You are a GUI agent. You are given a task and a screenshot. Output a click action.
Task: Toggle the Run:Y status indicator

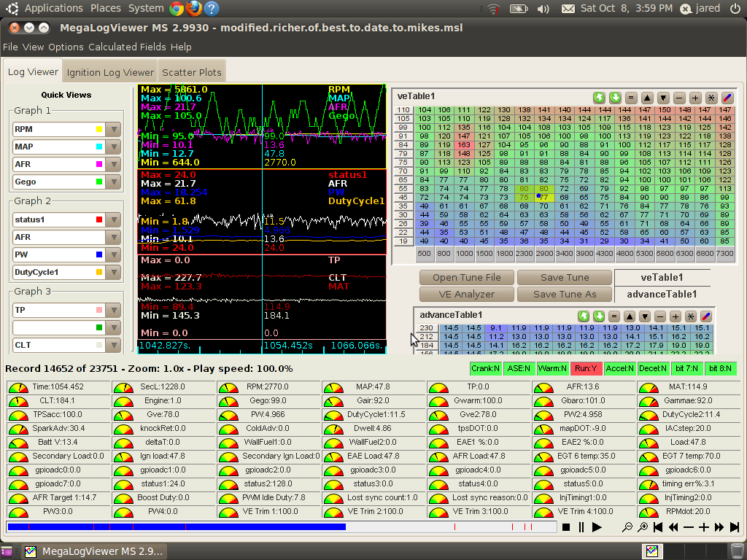coord(587,368)
